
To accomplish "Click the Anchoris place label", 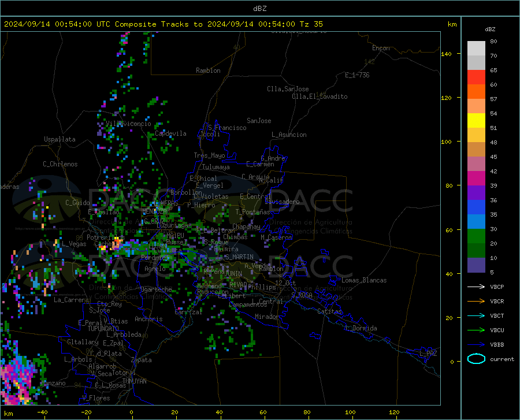I will [148, 319].
